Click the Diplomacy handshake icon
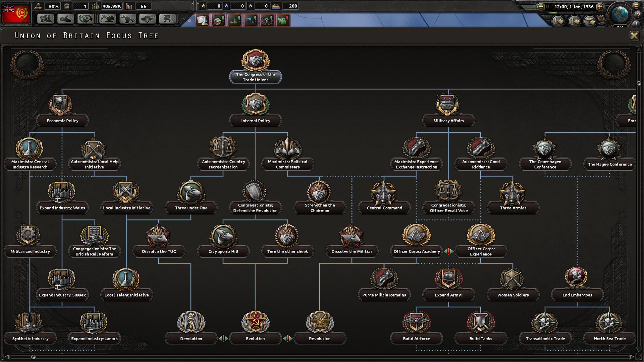The height and width of the screenshot is (362, 644). pos(66,19)
